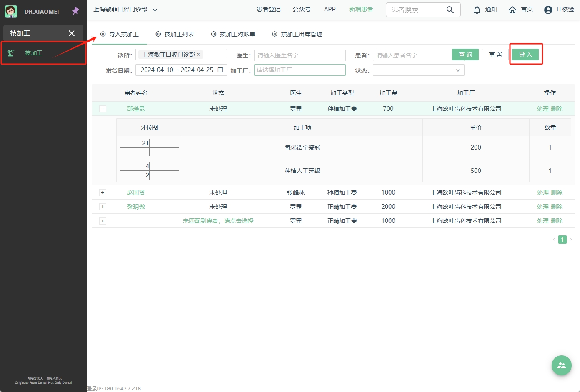Close the 技加工 sidebar panel

pyautogui.click(x=72, y=33)
